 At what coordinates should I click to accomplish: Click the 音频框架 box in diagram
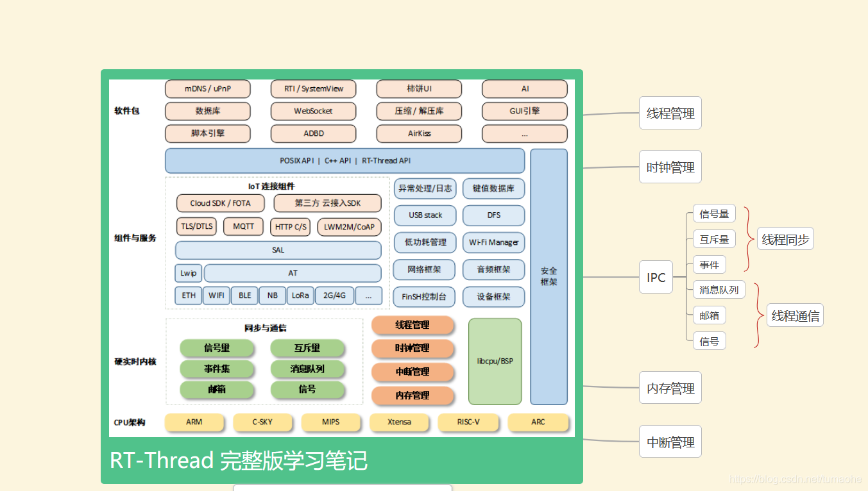click(x=493, y=270)
